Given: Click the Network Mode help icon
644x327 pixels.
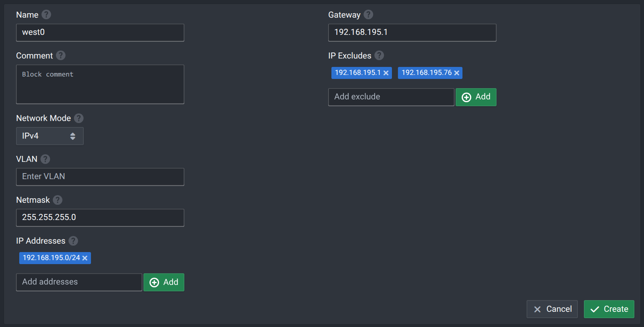Looking at the screenshot, I should pyautogui.click(x=79, y=118).
